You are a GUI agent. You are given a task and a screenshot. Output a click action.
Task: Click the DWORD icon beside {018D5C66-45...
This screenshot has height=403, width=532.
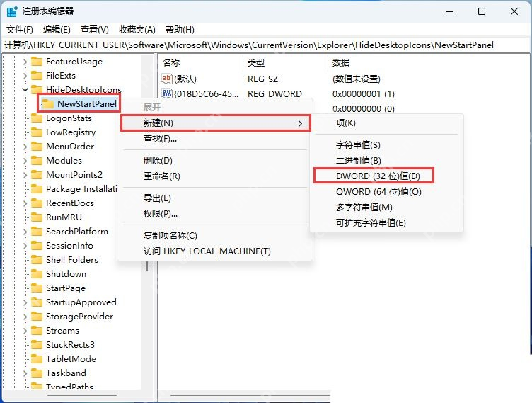point(166,93)
